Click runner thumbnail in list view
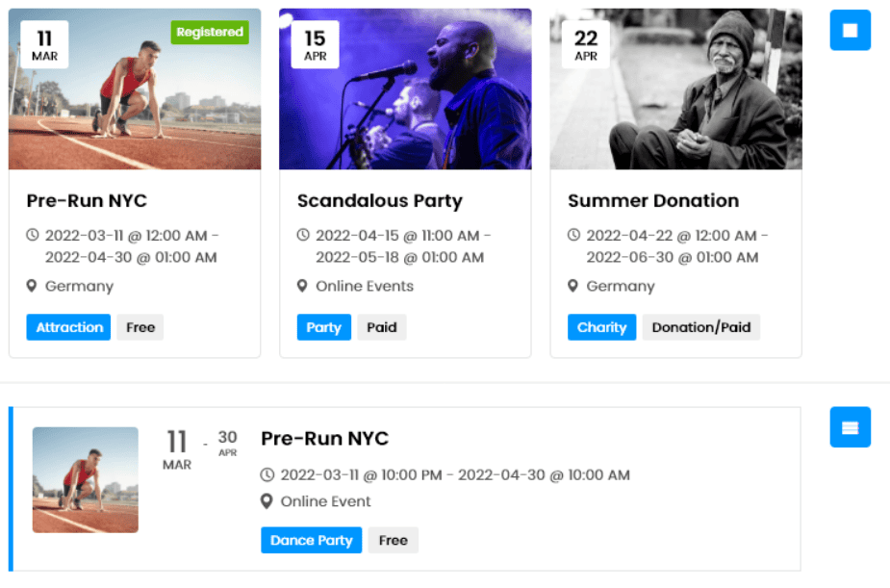This screenshot has height=588, width=890. [x=85, y=480]
